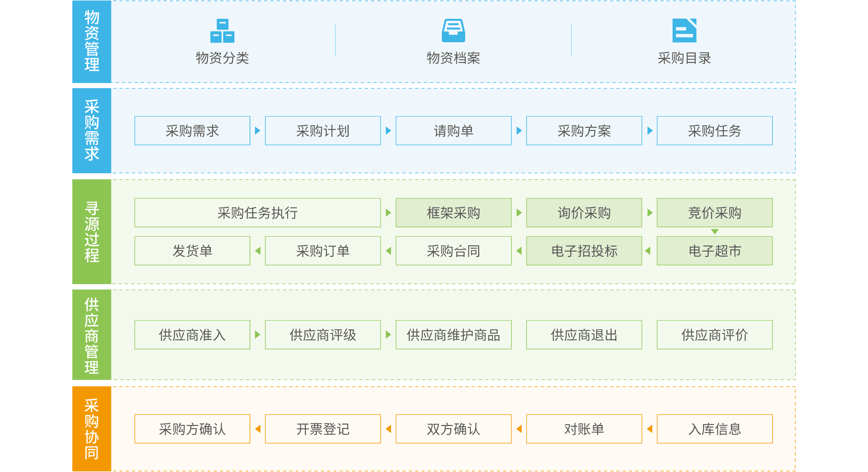
Task: Click down arrow below 竞价采购 box
Action: pyautogui.click(x=715, y=232)
